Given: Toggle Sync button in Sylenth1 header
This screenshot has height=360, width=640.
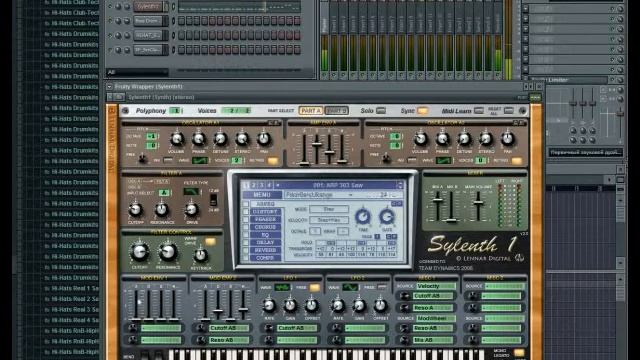Looking at the screenshot, I should 422,111.
